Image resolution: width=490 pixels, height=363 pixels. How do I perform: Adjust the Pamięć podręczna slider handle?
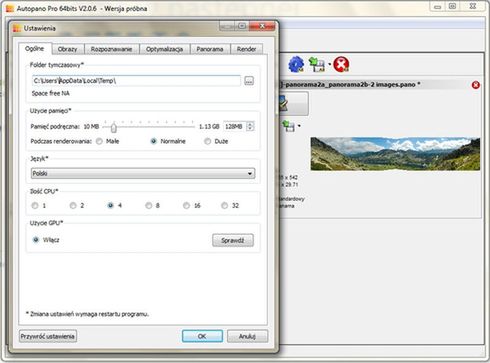114,127
